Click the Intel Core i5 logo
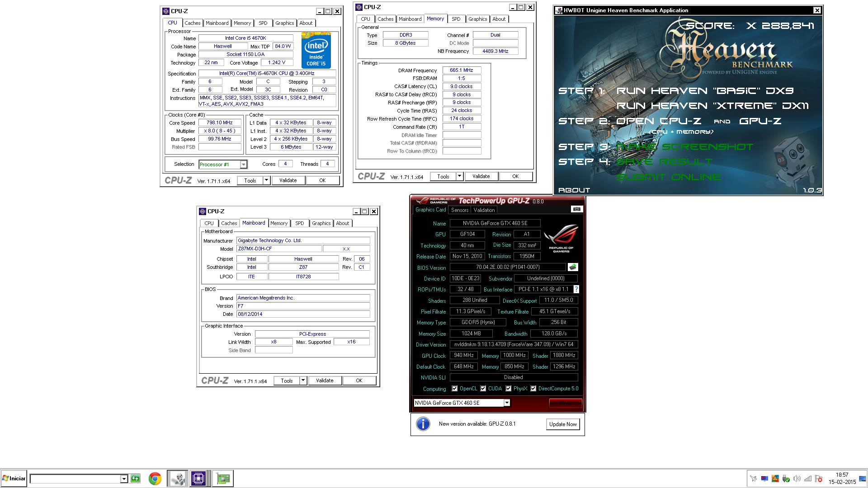 click(x=316, y=50)
